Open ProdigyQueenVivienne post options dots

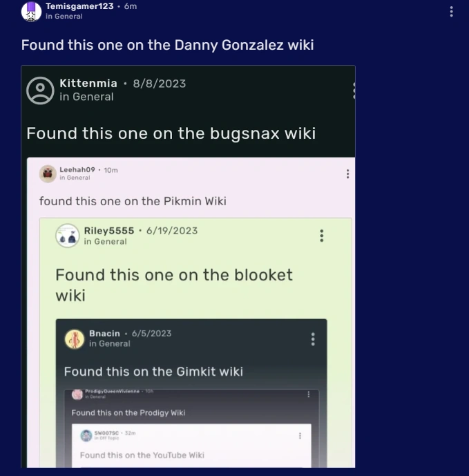click(309, 394)
